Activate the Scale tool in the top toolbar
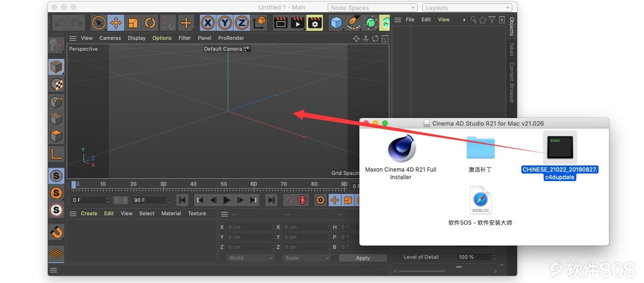644x283 pixels. tap(133, 23)
